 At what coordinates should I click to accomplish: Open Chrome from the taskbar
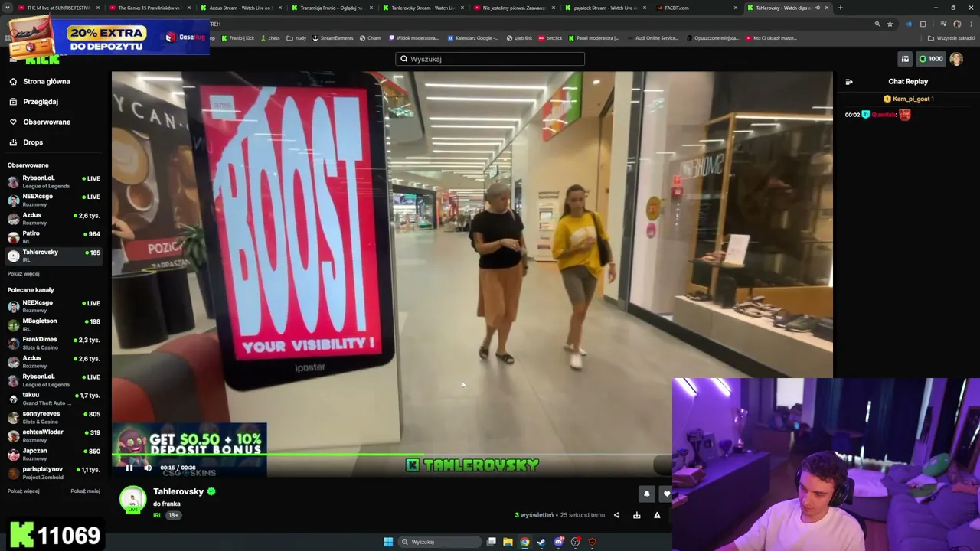pos(524,542)
